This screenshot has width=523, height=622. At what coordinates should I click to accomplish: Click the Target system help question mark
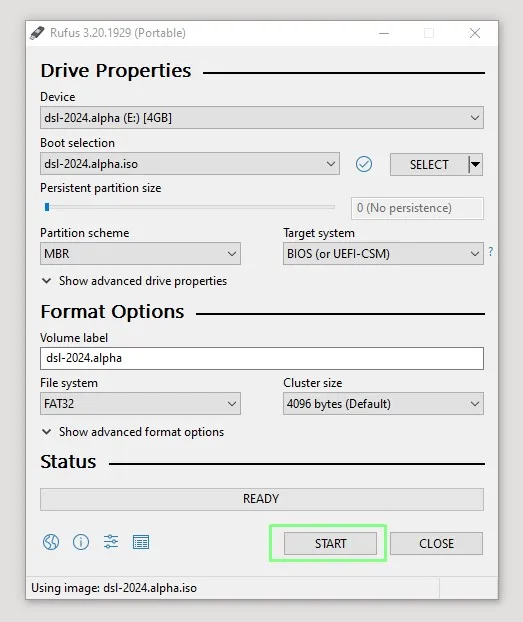(491, 251)
